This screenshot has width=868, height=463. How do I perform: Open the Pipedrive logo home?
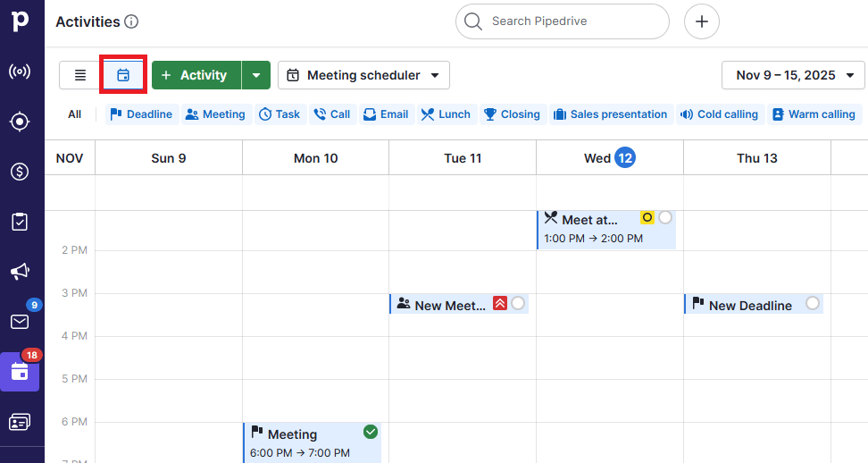20,21
